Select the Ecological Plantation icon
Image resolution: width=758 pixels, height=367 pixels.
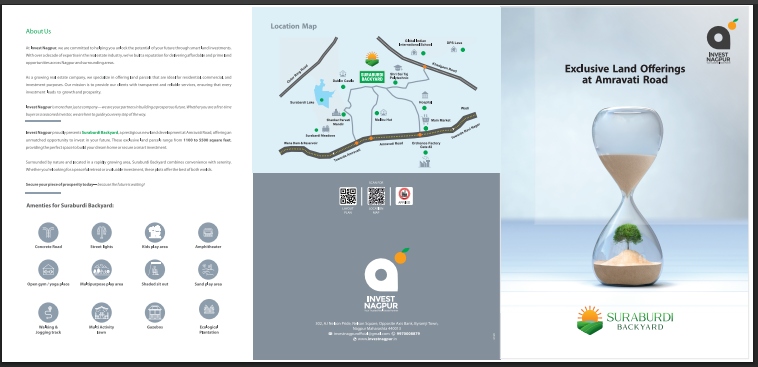click(x=209, y=309)
